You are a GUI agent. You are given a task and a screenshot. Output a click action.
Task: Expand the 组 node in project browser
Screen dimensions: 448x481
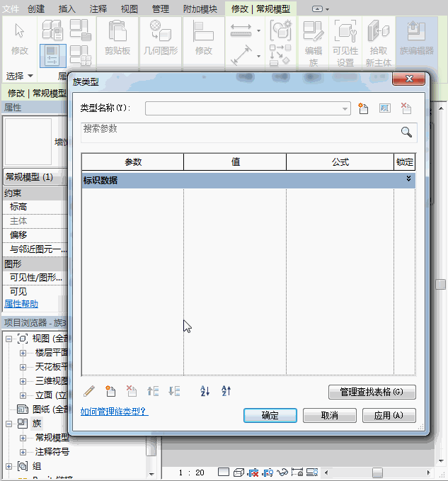[x=9, y=466]
